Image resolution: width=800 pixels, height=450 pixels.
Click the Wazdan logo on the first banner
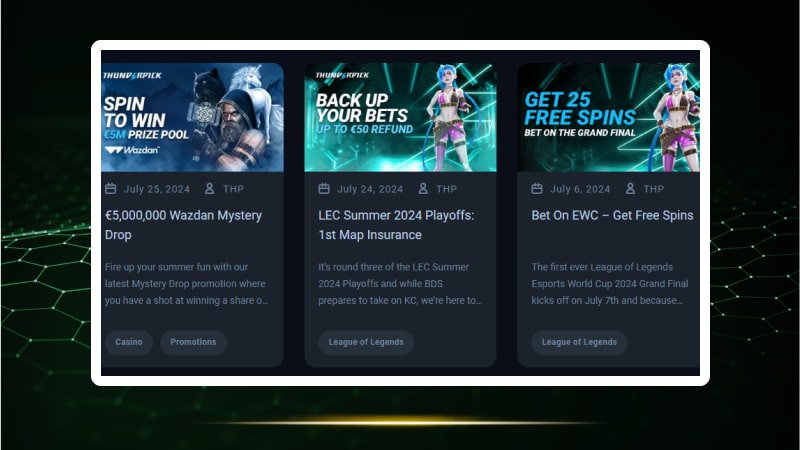pos(133,150)
